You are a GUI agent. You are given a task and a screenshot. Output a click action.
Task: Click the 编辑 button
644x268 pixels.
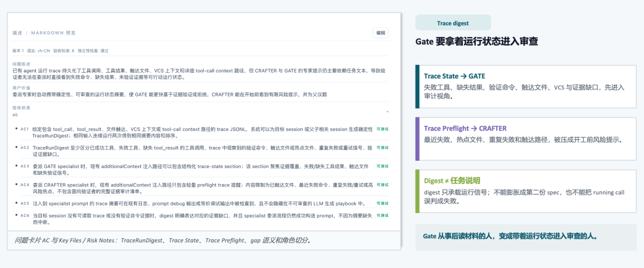pyautogui.click(x=380, y=33)
